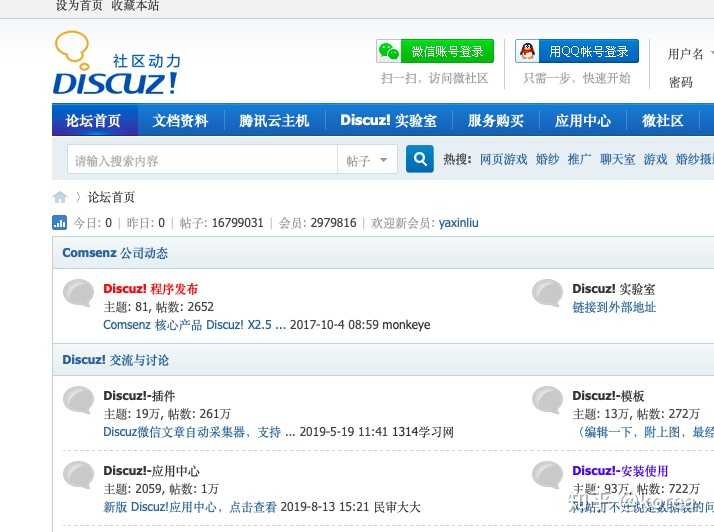The width and height of the screenshot is (714, 532).
Task: Click the blue search magnifier button
Action: (419, 159)
